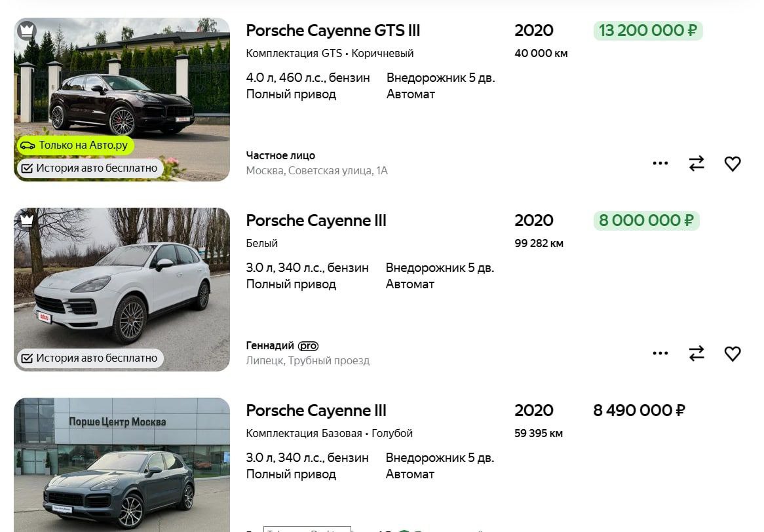Click the 'Только на Авто.ру' badge
The height and width of the screenshot is (532, 764).
pyautogui.click(x=75, y=145)
